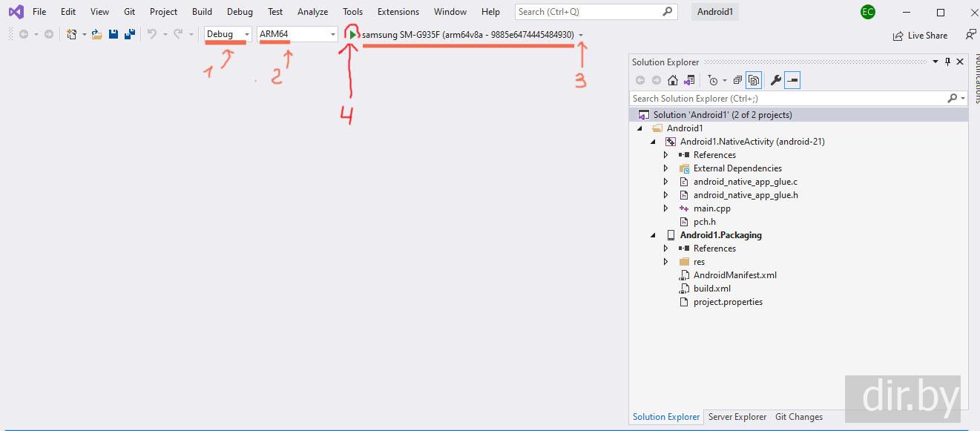Click the Open File folder icon
The width and height of the screenshot is (980, 431).
(x=97, y=34)
